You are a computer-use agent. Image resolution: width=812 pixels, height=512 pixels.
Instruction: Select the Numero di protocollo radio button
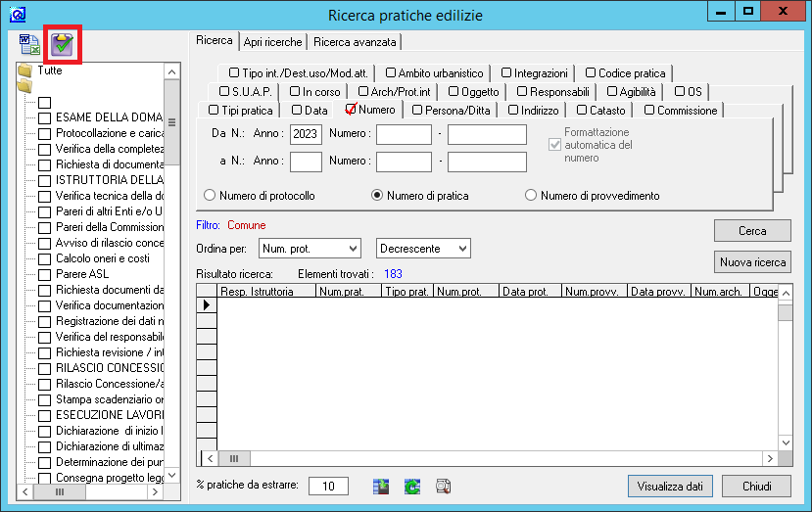(210, 196)
